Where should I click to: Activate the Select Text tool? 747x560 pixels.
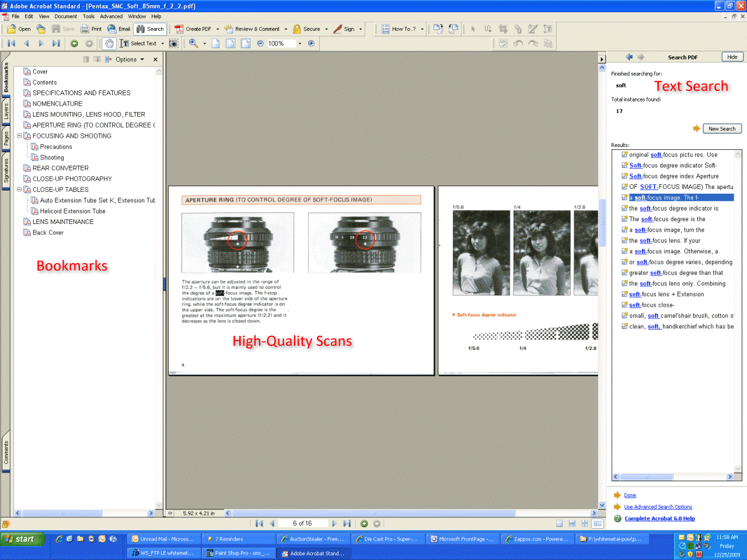click(x=138, y=43)
